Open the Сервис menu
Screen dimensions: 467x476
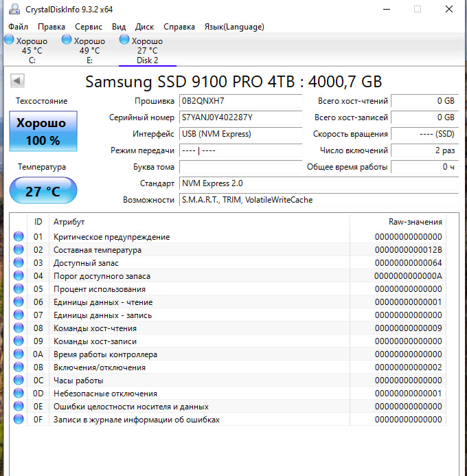click(89, 27)
